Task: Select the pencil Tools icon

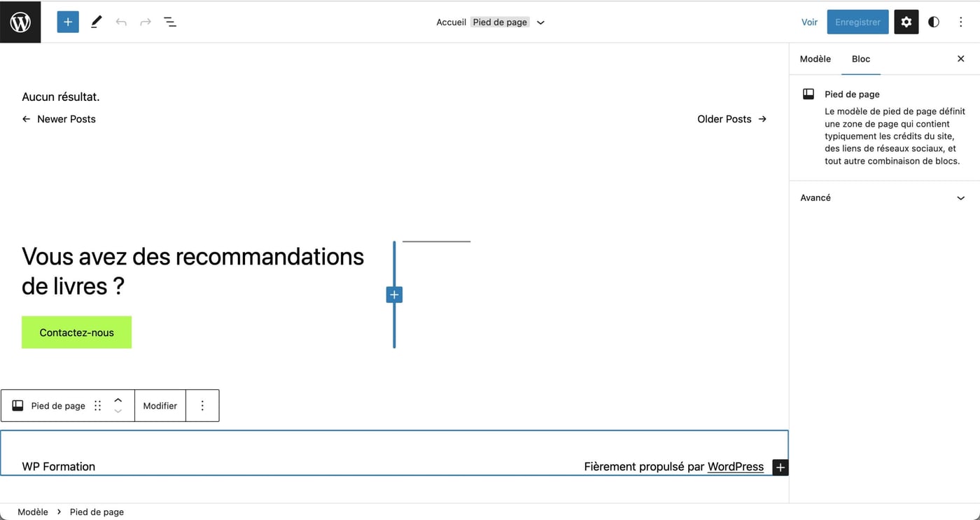Action: [x=97, y=22]
